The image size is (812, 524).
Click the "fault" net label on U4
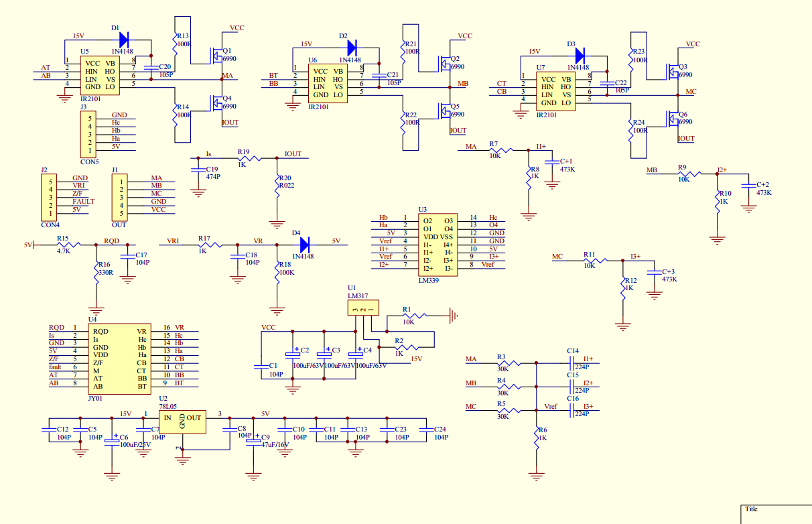click(55, 367)
